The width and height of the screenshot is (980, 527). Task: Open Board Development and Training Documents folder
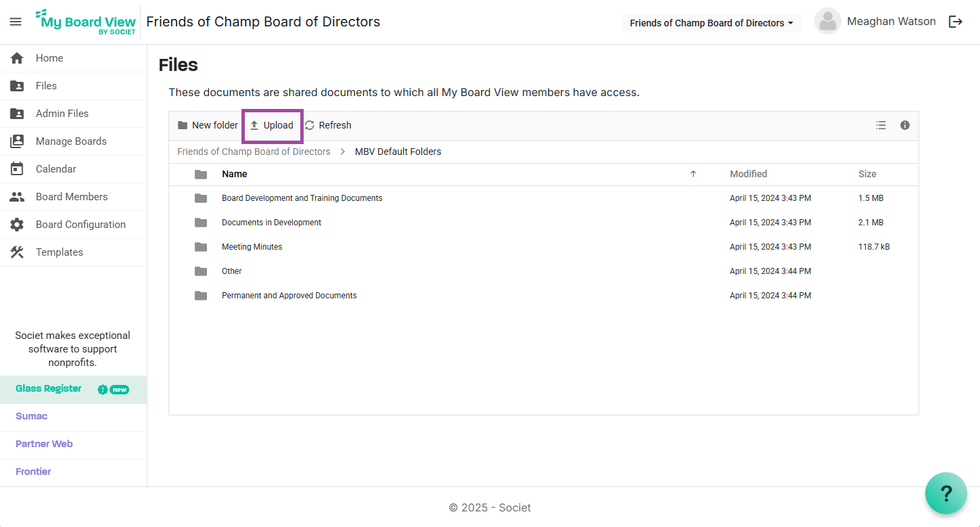pyautogui.click(x=302, y=198)
